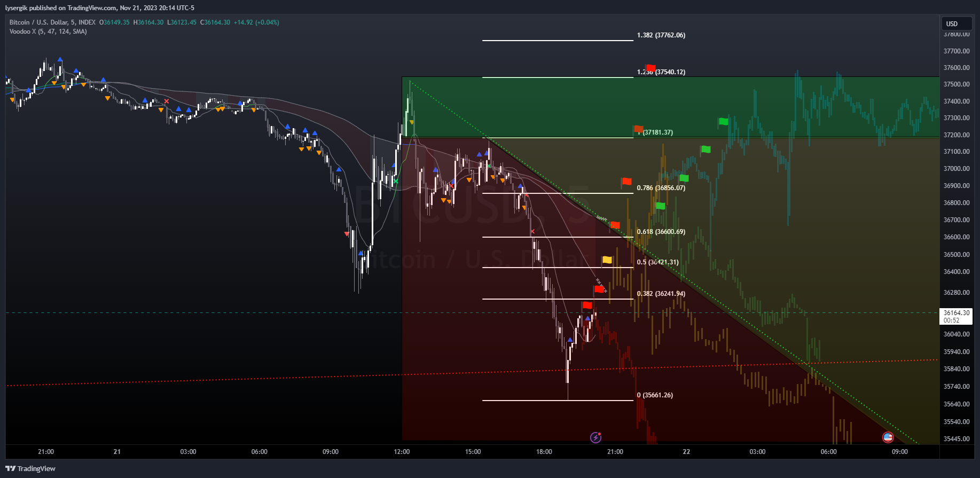
Task: Select the topmost green flag in green zone
Action: (x=723, y=121)
